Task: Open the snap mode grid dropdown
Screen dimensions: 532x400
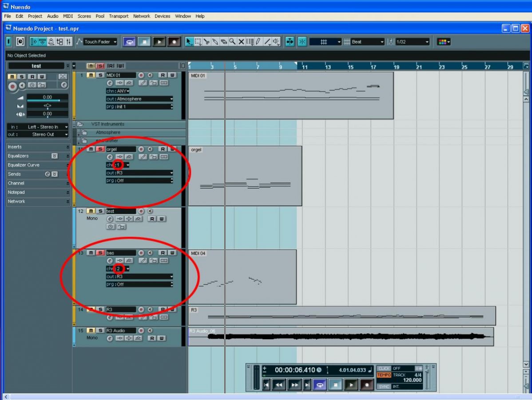Action: (326, 42)
